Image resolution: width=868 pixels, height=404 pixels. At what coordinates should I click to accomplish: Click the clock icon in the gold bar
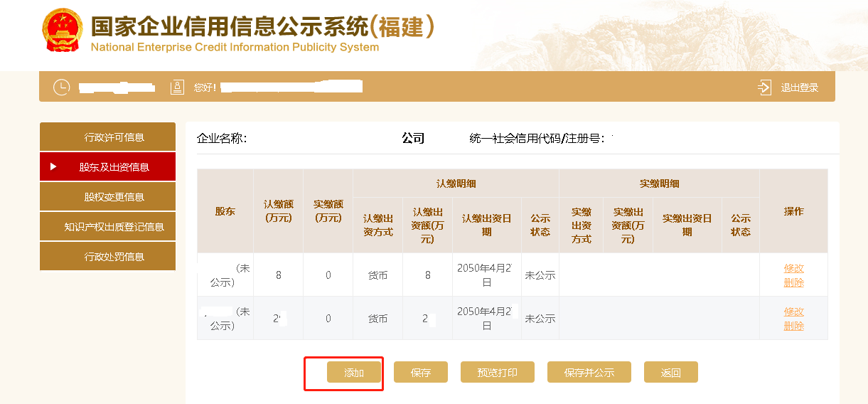(62, 87)
